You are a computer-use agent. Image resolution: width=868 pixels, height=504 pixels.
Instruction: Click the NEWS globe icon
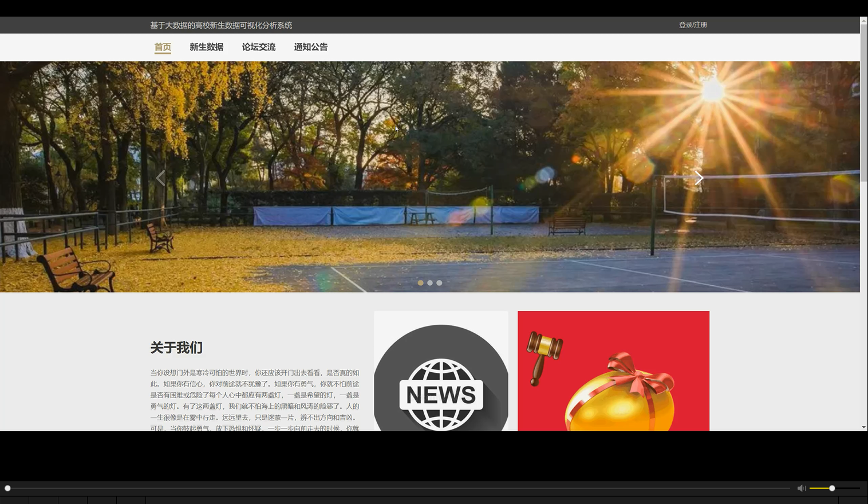coord(440,394)
